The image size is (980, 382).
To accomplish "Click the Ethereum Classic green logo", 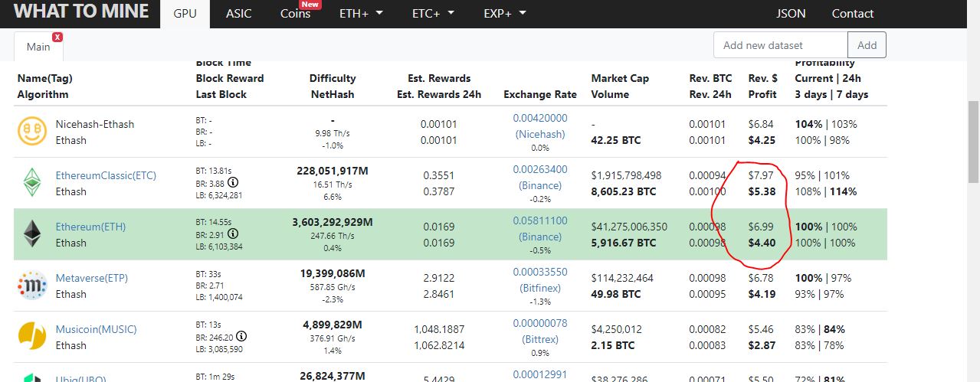I will (32, 182).
